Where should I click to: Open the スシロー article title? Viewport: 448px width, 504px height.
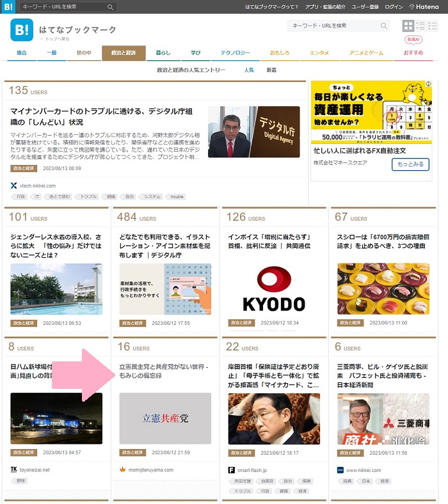[383, 241]
